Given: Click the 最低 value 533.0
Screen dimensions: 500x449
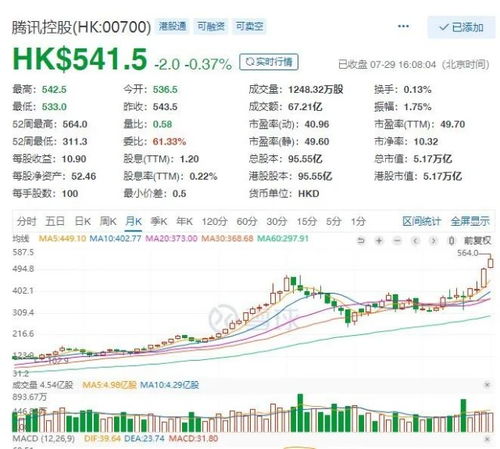Looking at the screenshot, I should click(54, 107).
